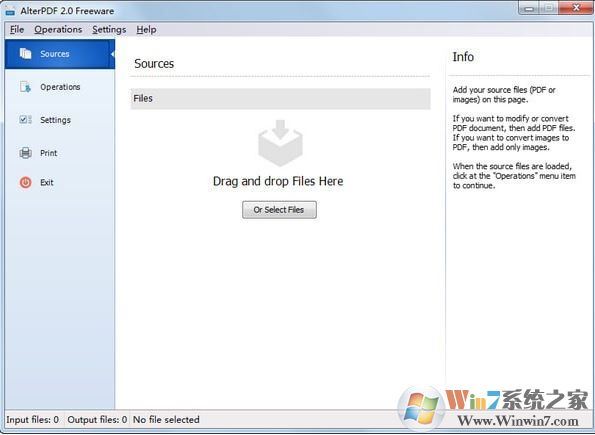This screenshot has width=595, height=435.
Task: Click the Info panel heading
Action: click(463, 57)
